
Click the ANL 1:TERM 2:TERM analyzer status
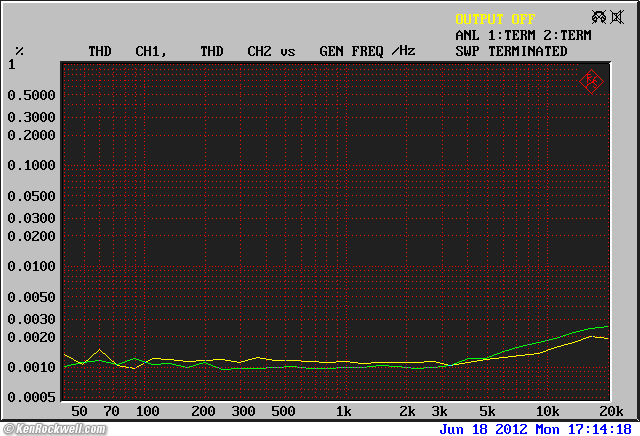pos(523,35)
